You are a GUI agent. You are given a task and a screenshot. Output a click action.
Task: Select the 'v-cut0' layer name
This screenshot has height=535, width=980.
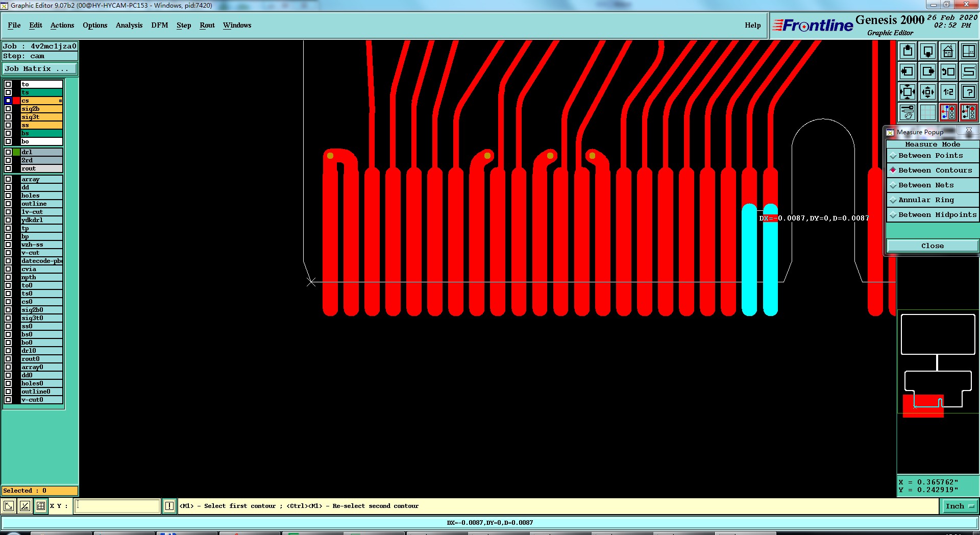[x=41, y=400]
